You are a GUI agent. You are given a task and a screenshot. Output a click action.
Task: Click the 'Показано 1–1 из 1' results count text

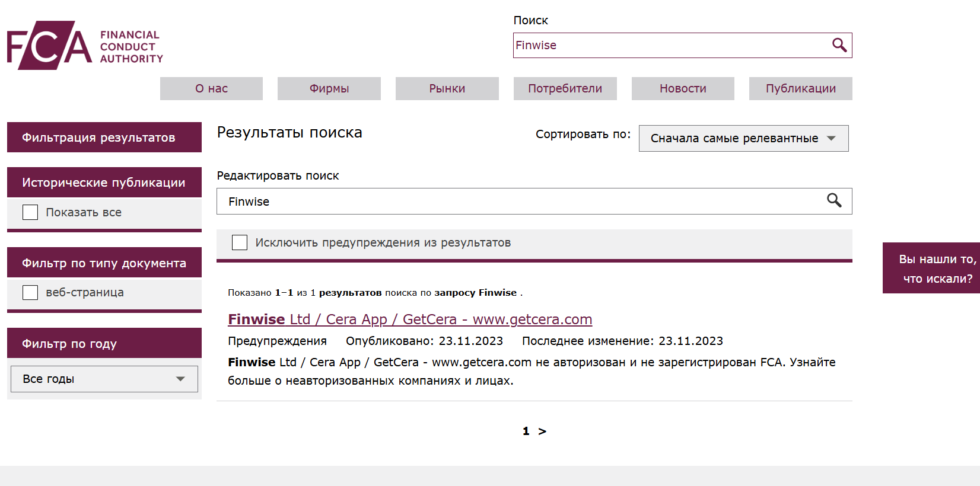[x=272, y=293]
